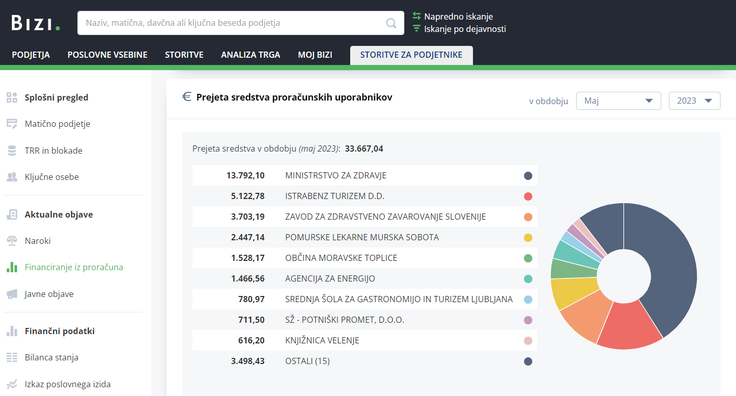
Task: Click the Napredno iskanje arrows icon
Action: click(416, 16)
